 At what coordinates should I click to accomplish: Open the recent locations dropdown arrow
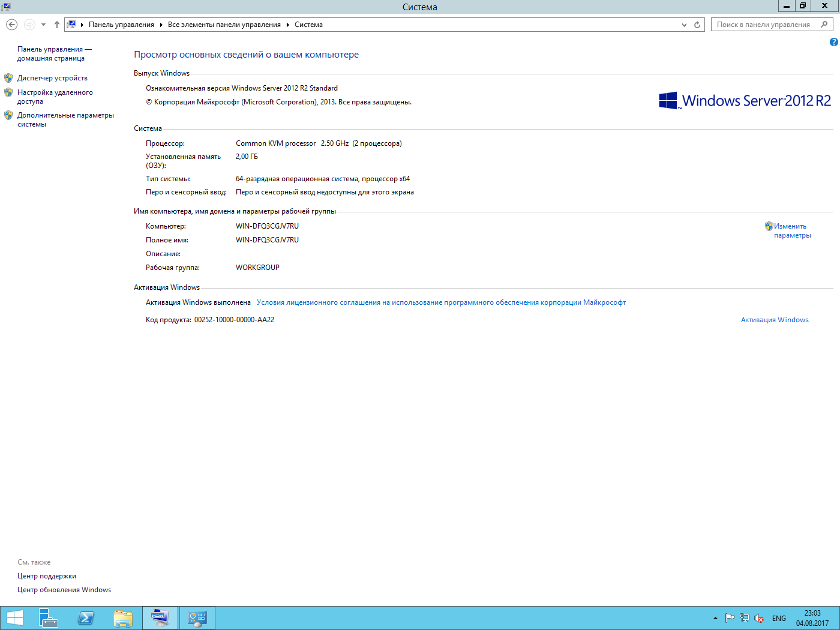(43, 25)
